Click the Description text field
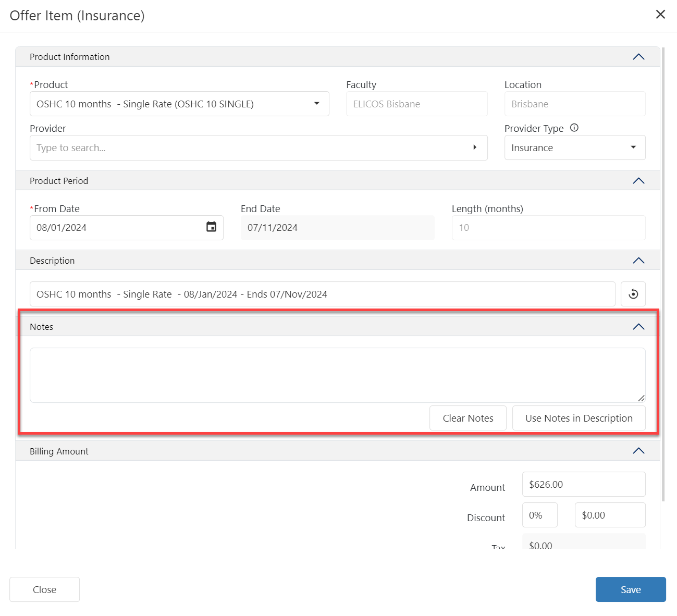Screen dimensions: 677x616 [322, 294]
